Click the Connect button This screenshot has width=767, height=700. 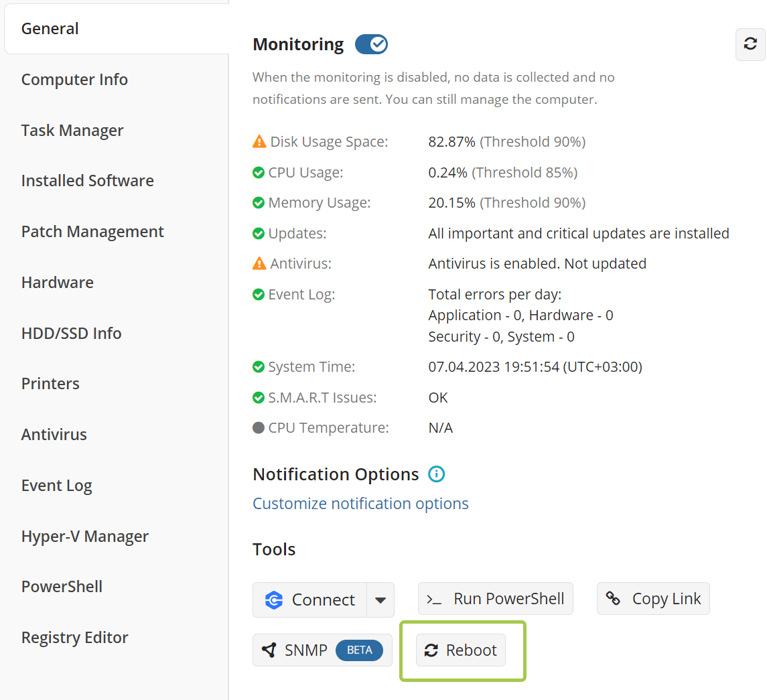coord(309,600)
